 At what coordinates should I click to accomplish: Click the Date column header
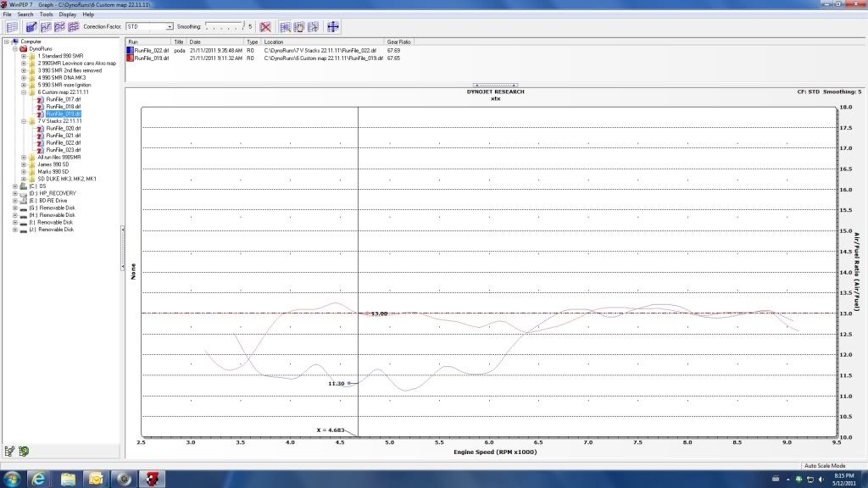(x=196, y=42)
